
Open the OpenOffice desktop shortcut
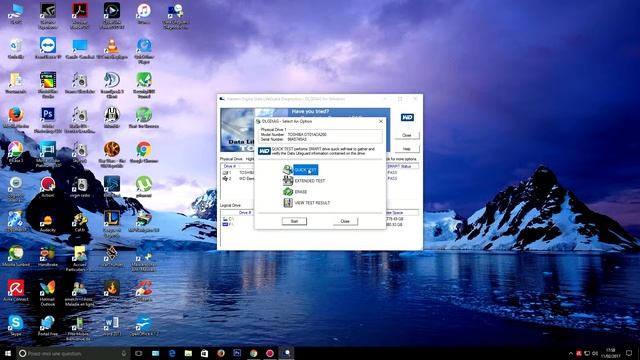coord(144,326)
